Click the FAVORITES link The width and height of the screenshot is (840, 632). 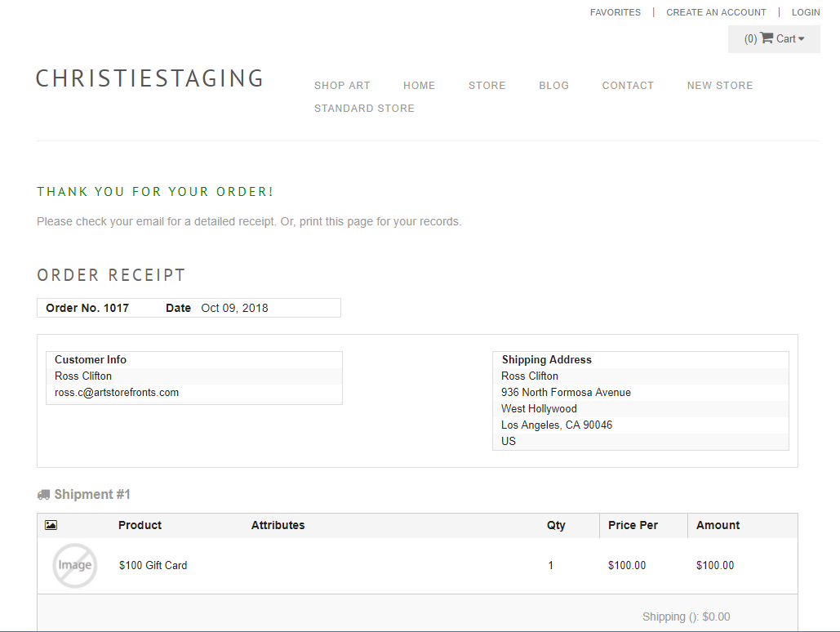tap(616, 11)
